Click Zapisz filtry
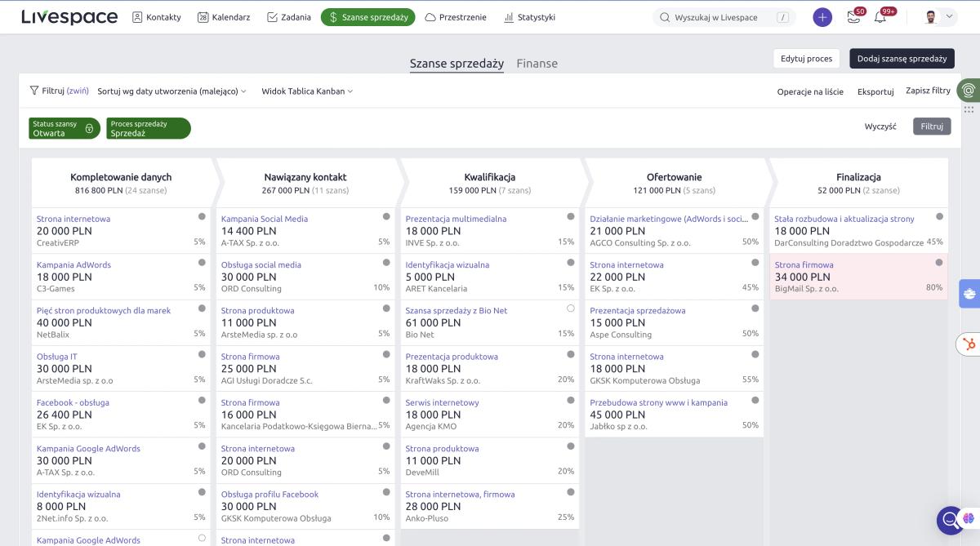Screen dimensions: 980x546 pos(928,91)
